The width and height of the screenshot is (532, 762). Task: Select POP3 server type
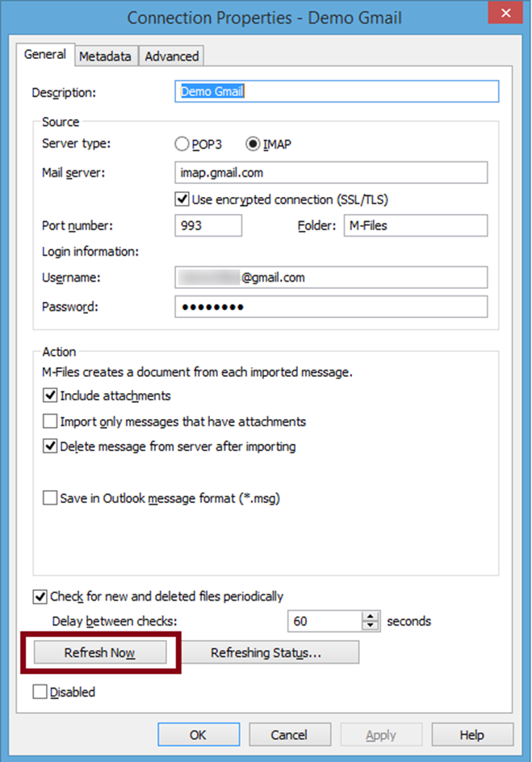point(182,144)
